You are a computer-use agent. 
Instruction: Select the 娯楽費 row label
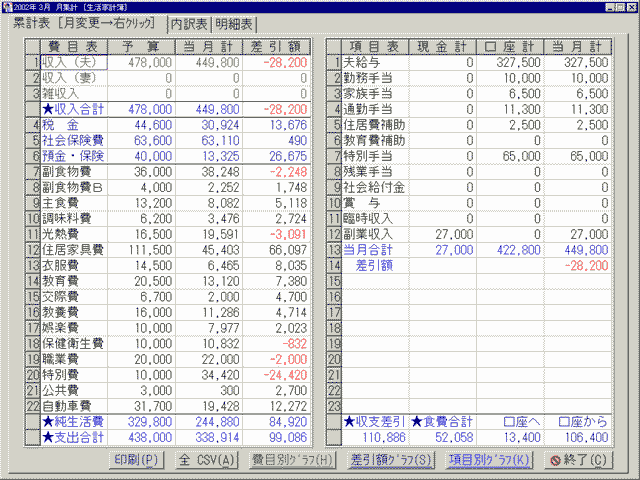point(74,328)
